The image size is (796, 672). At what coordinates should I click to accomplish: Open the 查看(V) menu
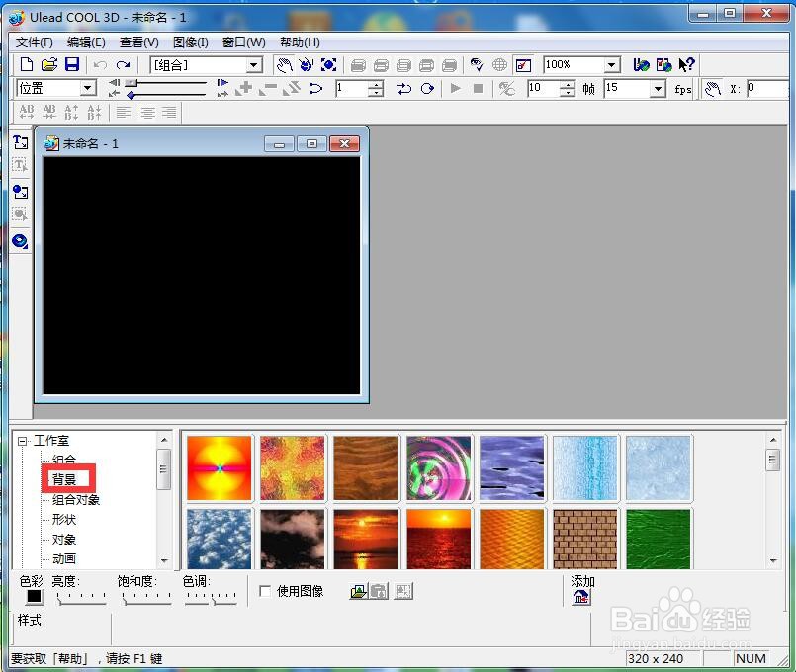point(139,42)
